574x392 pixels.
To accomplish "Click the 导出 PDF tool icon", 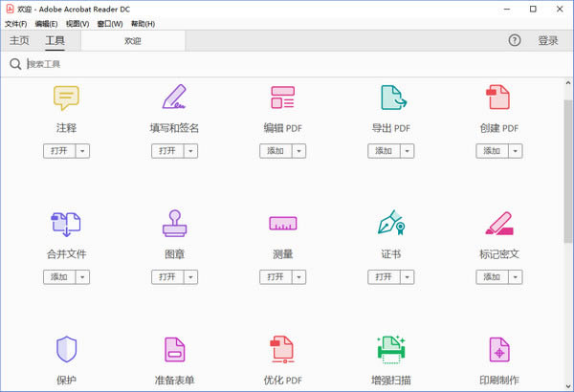I will click(x=393, y=98).
